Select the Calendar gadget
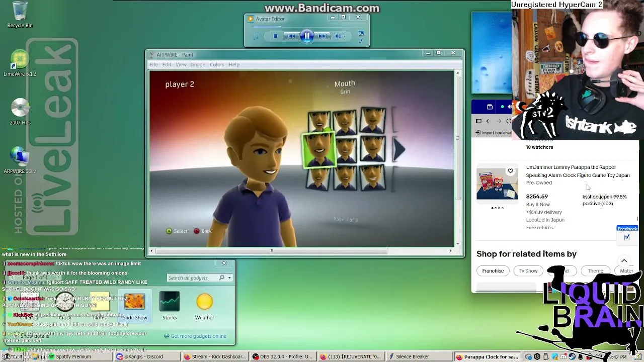The image size is (644, 362). pyautogui.click(x=30, y=306)
